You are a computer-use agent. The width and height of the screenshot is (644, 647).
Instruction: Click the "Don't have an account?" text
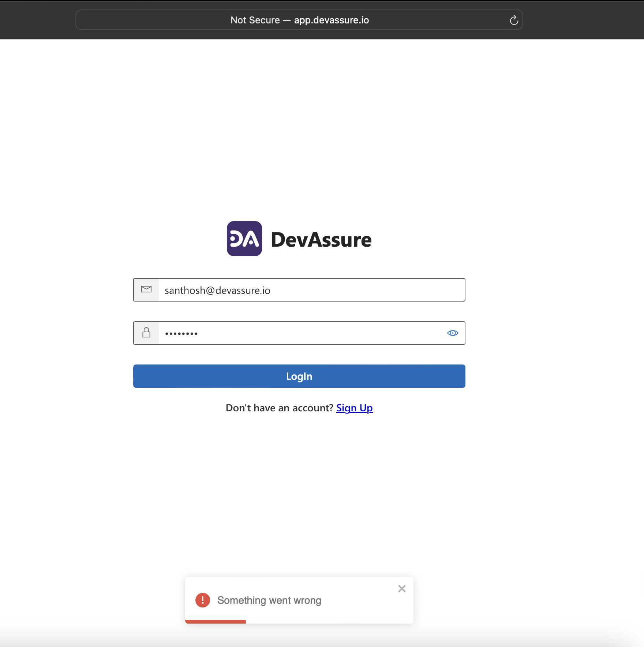coord(279,408)
